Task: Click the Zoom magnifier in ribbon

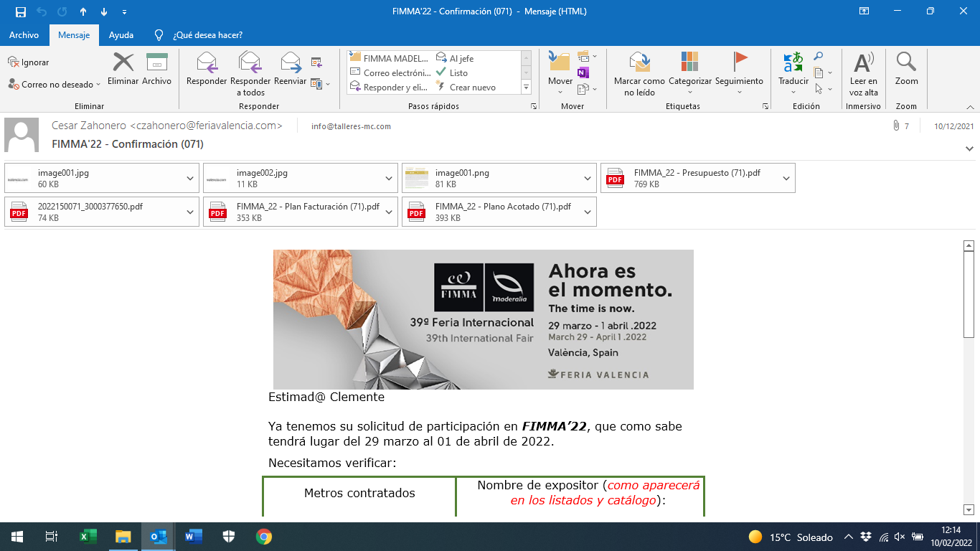Action: (x=906, y=62)
